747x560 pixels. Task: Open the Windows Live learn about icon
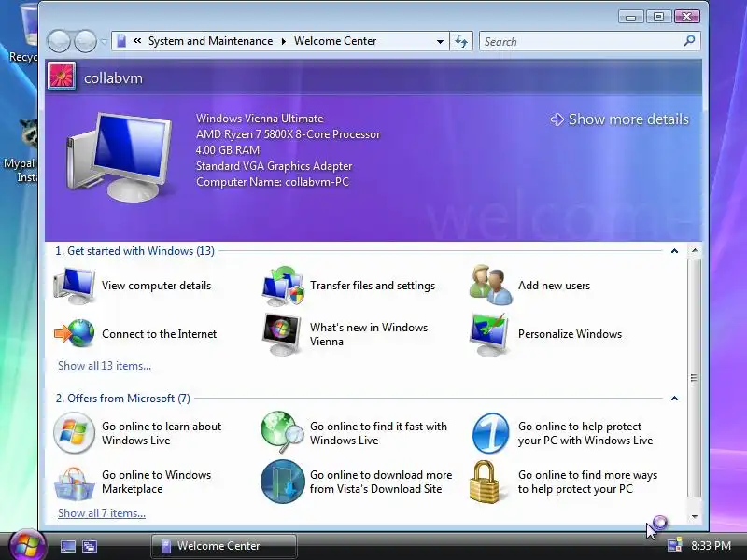(74, 433)
